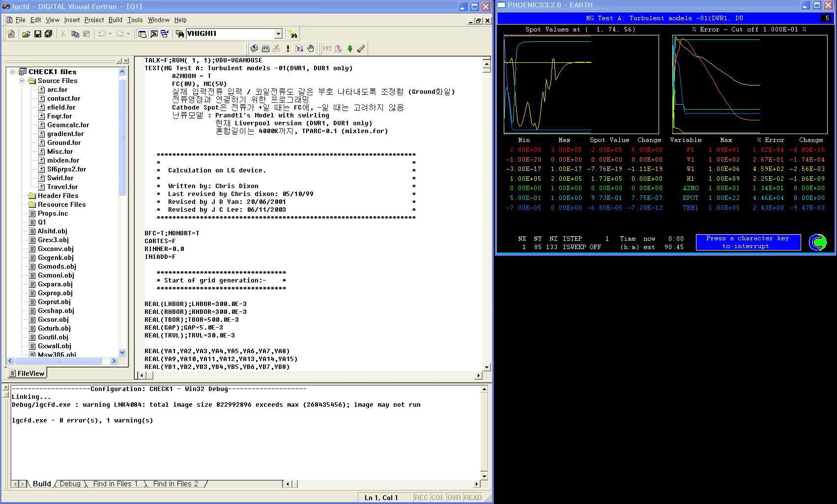Select mixlen.for in the file tree

click(63, 160)
